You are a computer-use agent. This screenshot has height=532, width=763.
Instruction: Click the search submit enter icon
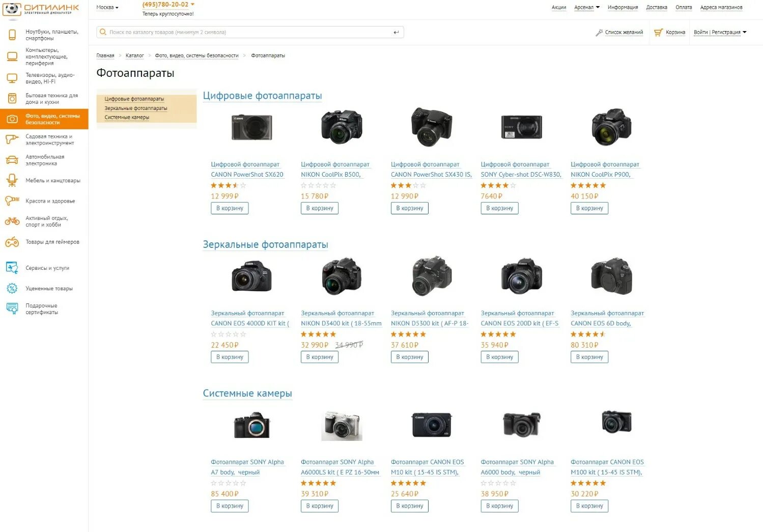click(x=396, y=33)
